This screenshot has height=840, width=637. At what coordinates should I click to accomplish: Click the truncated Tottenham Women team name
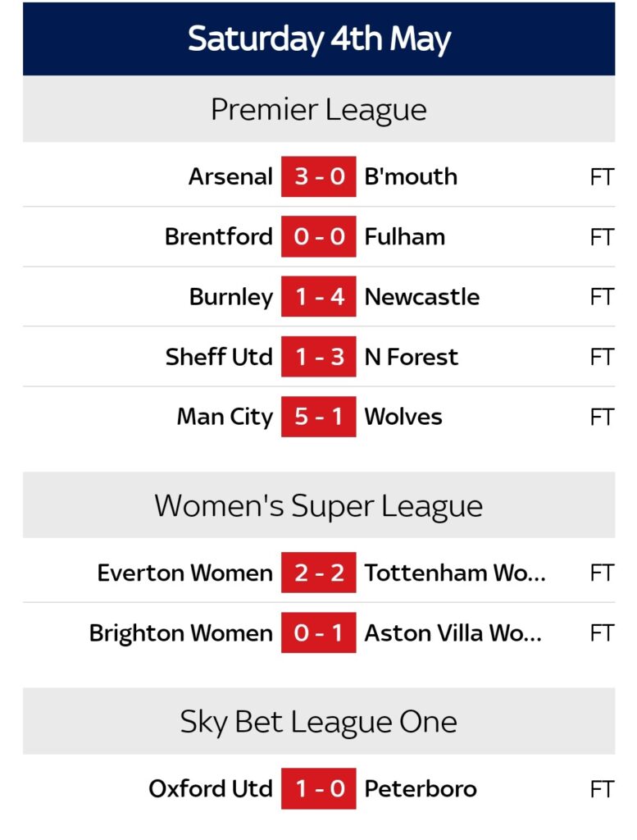[x=454, y=573]
